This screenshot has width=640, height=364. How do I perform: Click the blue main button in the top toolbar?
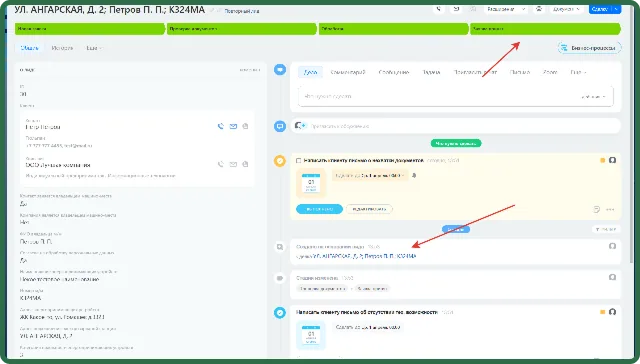point(600,9)
